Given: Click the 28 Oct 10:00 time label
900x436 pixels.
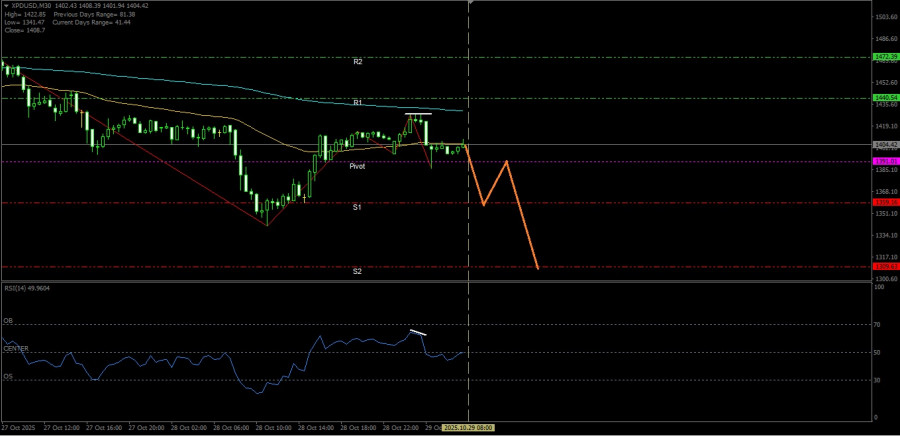Looking at the screenshot, I should pos(273,428).
